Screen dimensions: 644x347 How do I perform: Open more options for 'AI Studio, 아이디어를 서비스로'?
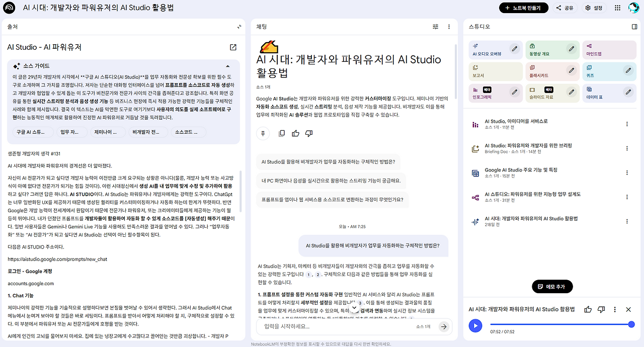[627, 124]
